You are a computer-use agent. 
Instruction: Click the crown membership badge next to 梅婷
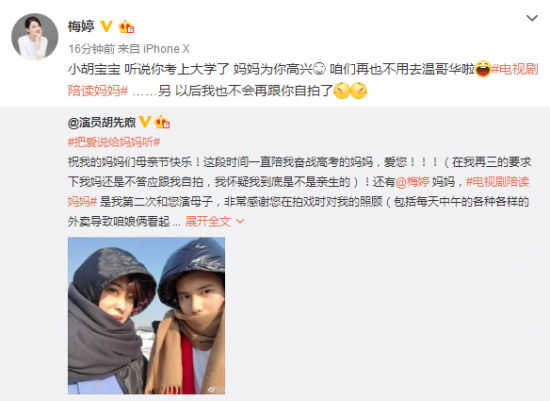pos(127,27)
